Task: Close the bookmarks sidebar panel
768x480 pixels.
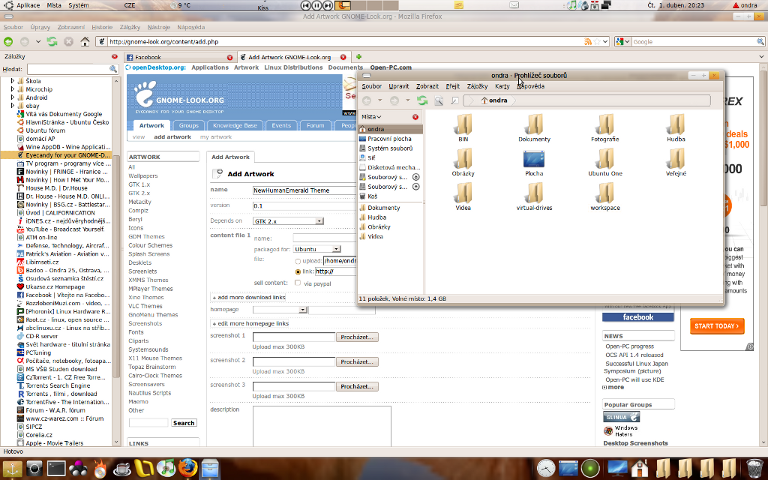Action: tap(115, 57)
